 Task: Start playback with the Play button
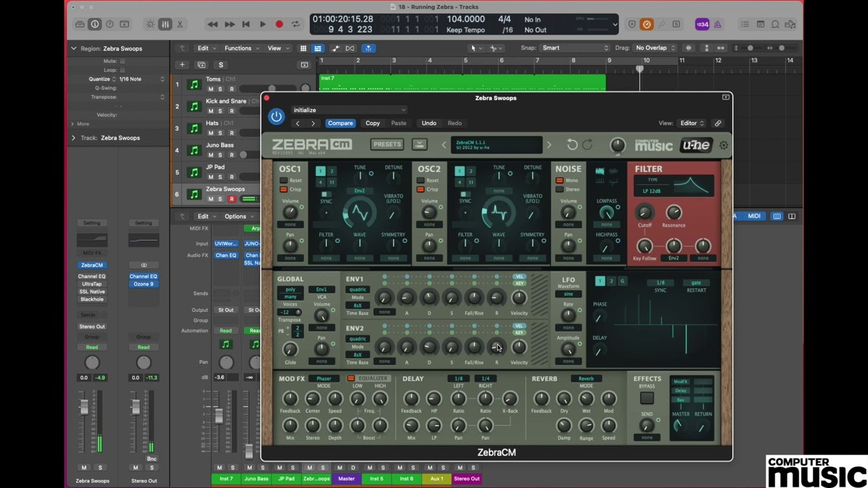click(262, 24)
